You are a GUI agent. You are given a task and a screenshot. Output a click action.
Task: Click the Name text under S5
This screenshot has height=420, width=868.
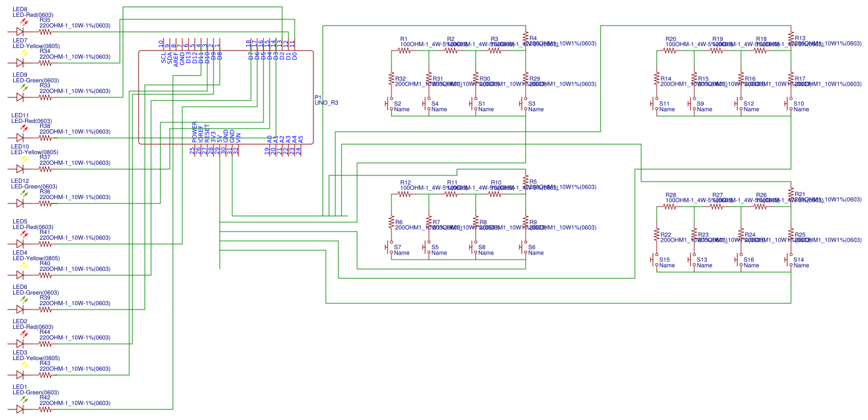tap(439, 253)
